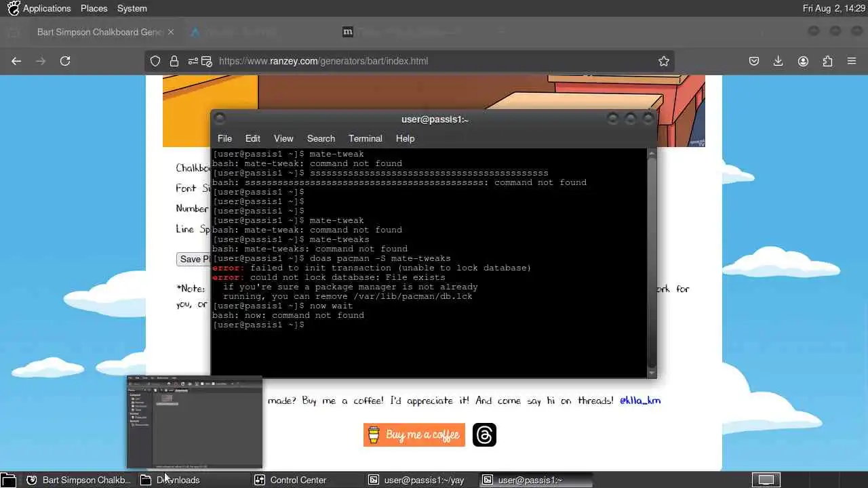
Task: Close the Bart Simpson Chalkboard tab
Action: click(171, 32)
